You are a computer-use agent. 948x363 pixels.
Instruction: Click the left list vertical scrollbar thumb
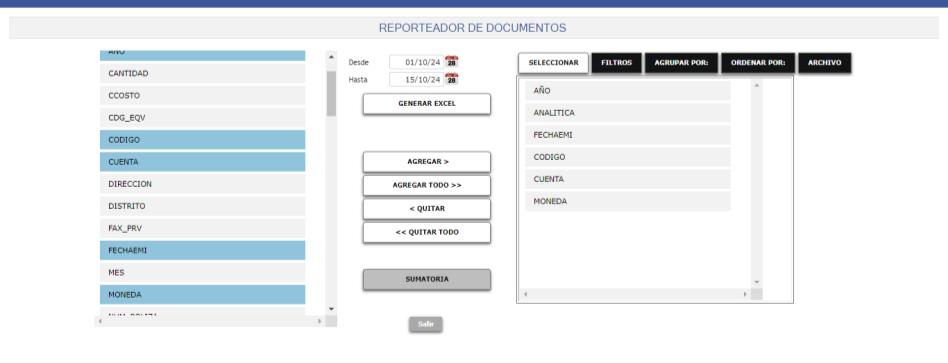click(331, 93)
